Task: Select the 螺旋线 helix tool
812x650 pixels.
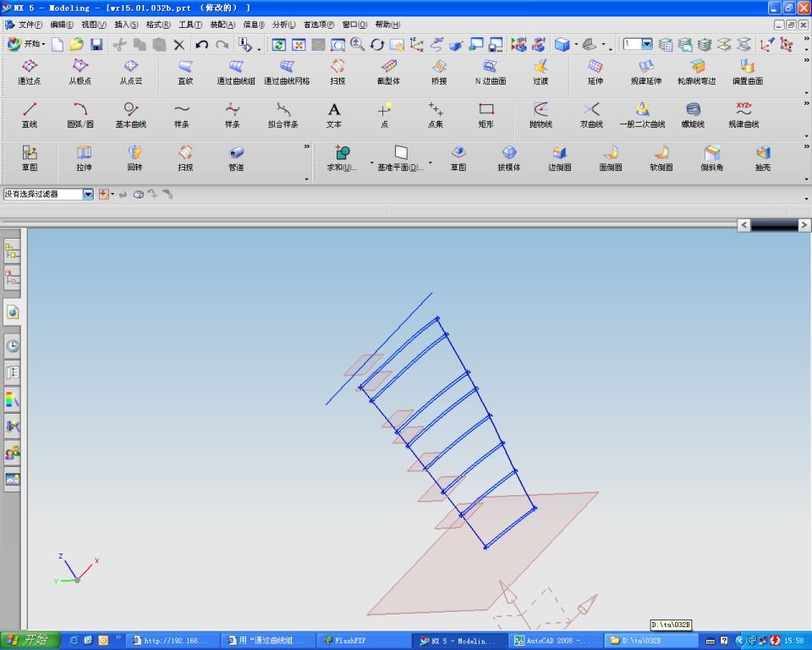Action: pos(693,116)
